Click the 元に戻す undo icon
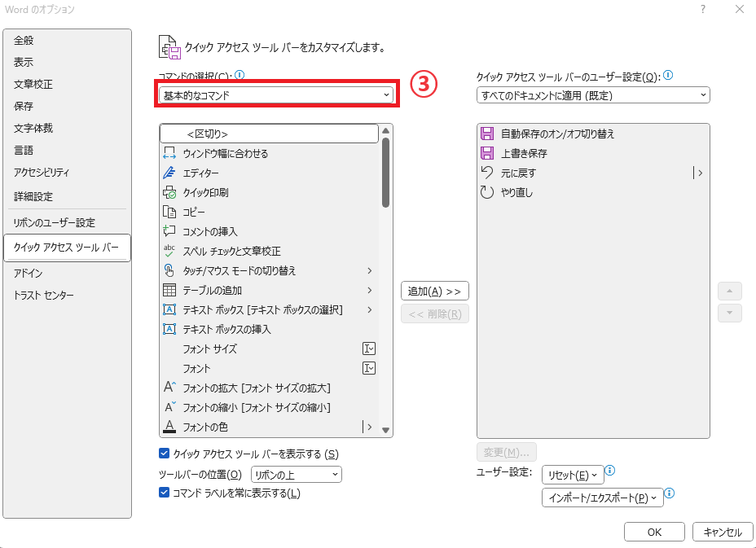 [487, 173]
